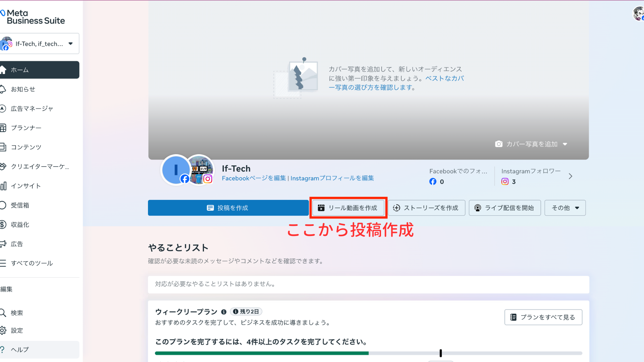Select ホーム in the sidebar
This screenshot has height=362, width=644.
pyautogui.click(x=20, y=70)
